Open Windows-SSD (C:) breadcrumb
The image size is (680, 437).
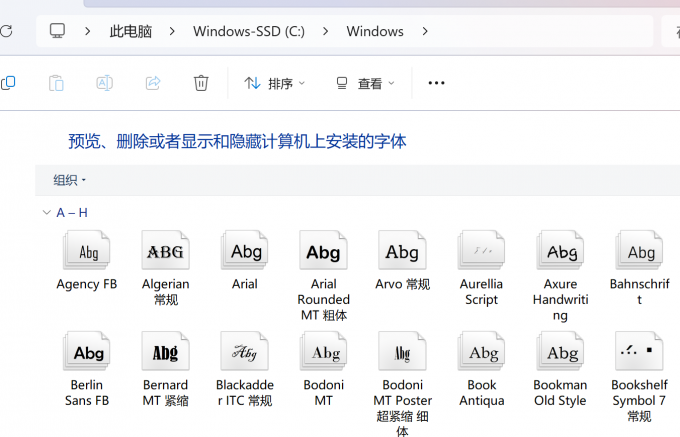(249, 31)
